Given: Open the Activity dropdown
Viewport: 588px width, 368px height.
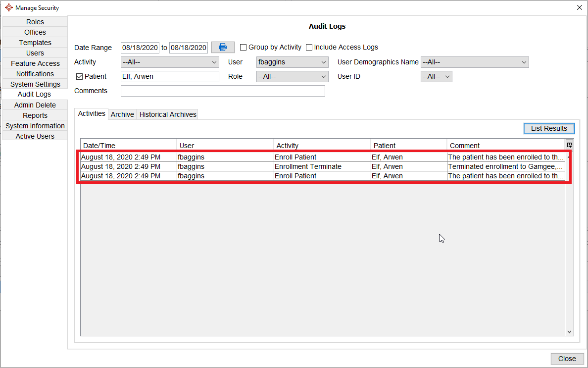Looking at the screenshot, I should click(x=170, y=62).
